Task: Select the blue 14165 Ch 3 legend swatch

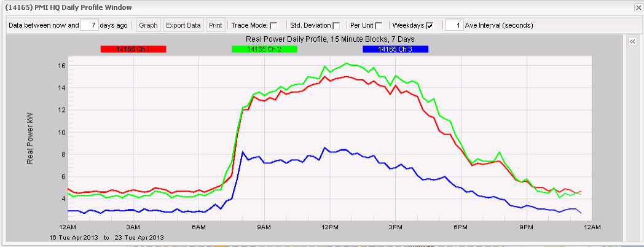Action: pos(395,49)
